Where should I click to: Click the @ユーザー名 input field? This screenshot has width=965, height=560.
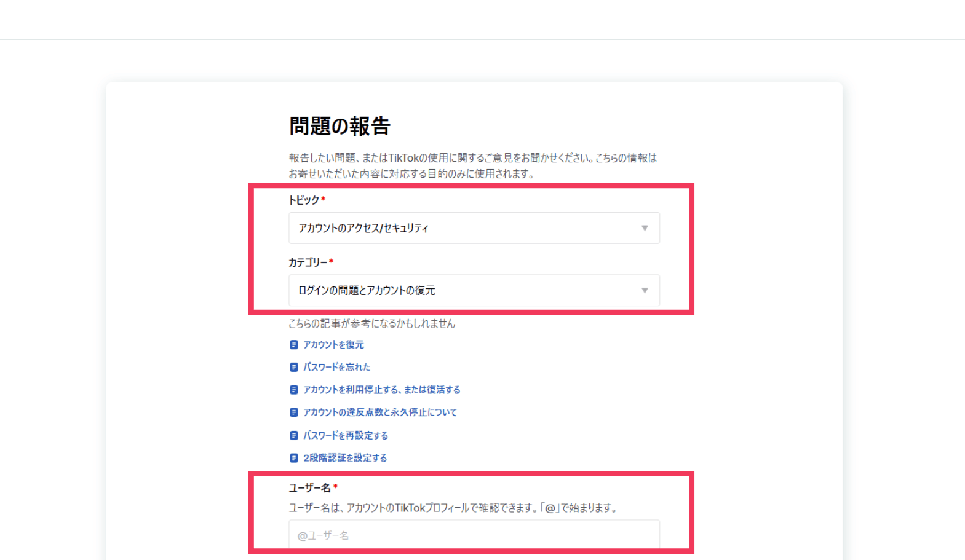(x=474, y=535)
